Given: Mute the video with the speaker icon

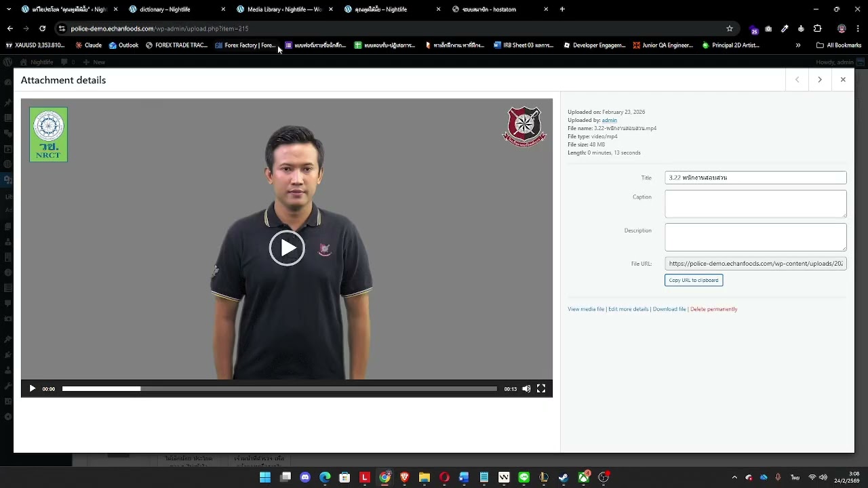Looking at the screenshot, I should (526, 389).
